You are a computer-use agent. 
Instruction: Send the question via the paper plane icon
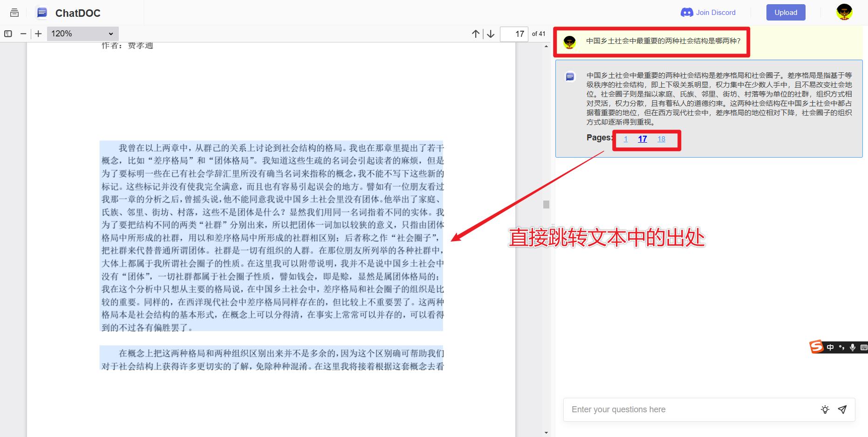[842, 409]
